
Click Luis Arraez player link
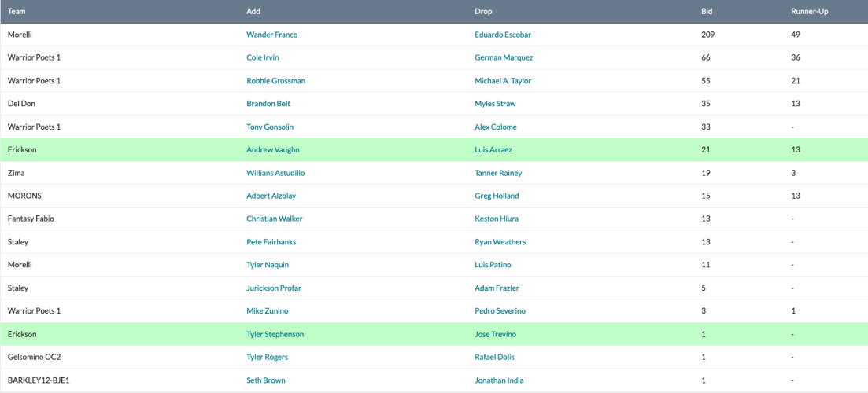(x=493, y=150)
